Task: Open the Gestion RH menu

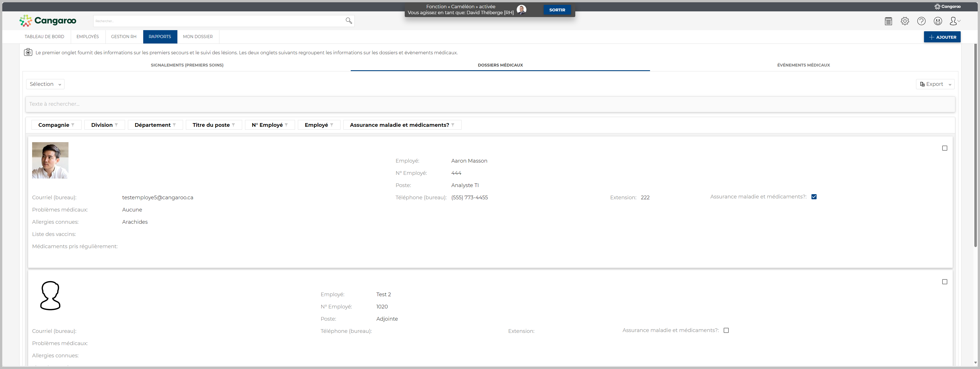Action: [123, 37]
